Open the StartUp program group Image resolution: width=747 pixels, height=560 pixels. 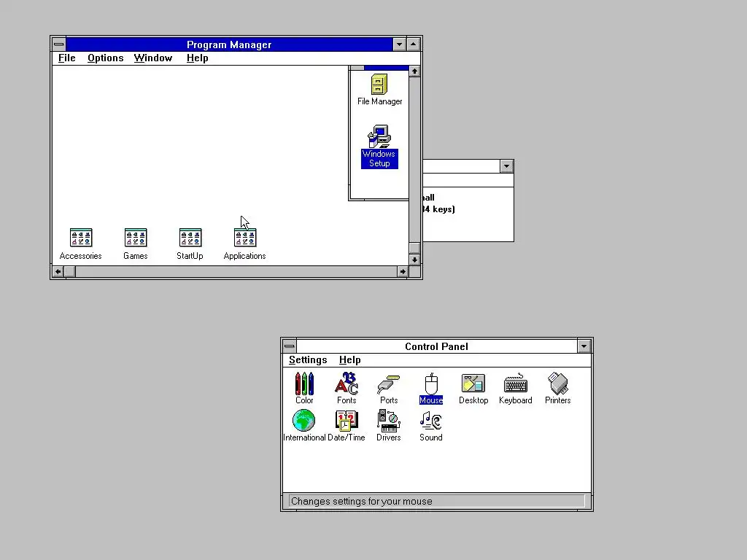point(190,244)
